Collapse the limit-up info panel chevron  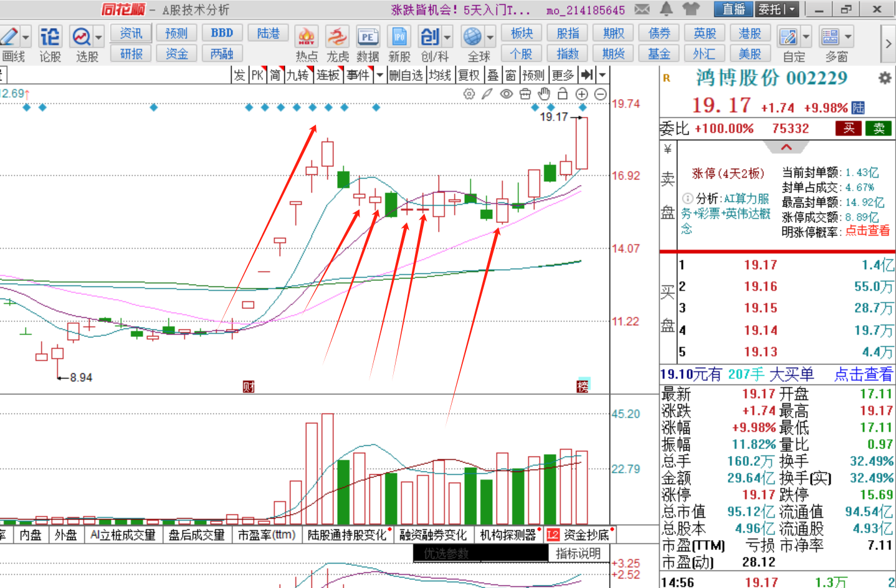[786, 148]
